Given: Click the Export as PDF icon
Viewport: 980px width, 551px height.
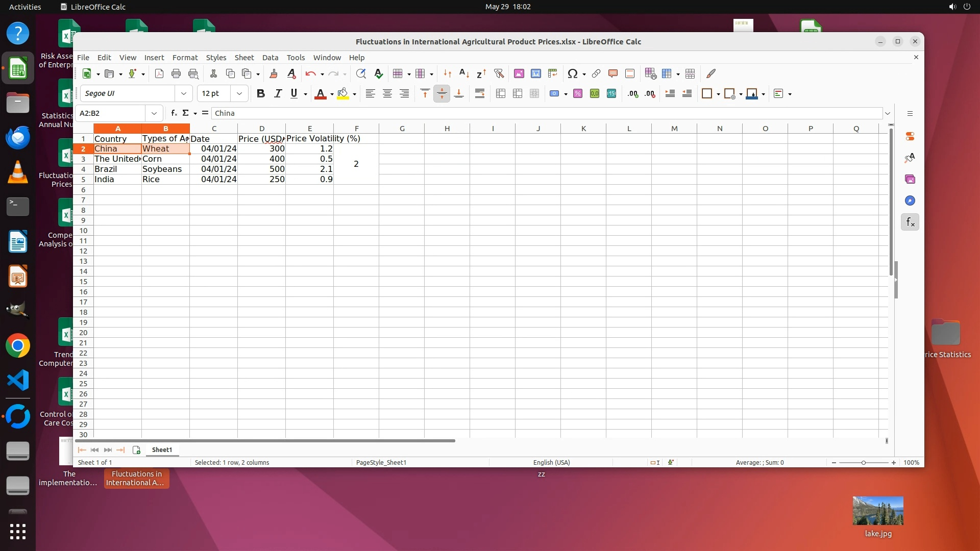Looking at the screenshot, I should [x=159, y=74].
